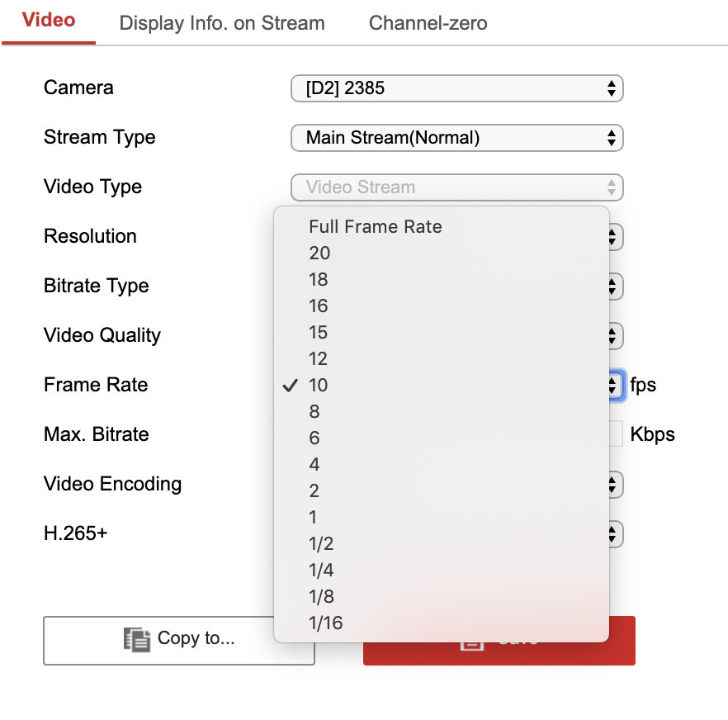Select 1/16 from the frame rate list
The height and width of the screenshot is (720, 728).
[325, 623]
